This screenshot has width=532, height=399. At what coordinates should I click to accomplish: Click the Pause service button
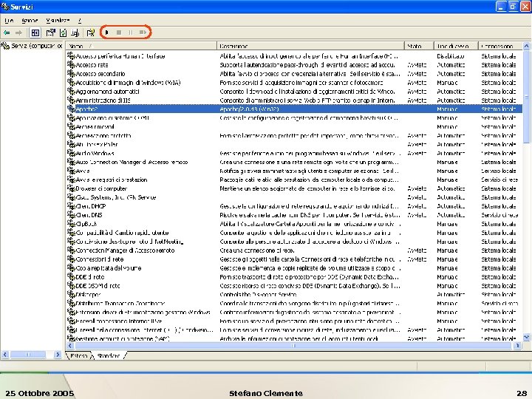point(131,33)
